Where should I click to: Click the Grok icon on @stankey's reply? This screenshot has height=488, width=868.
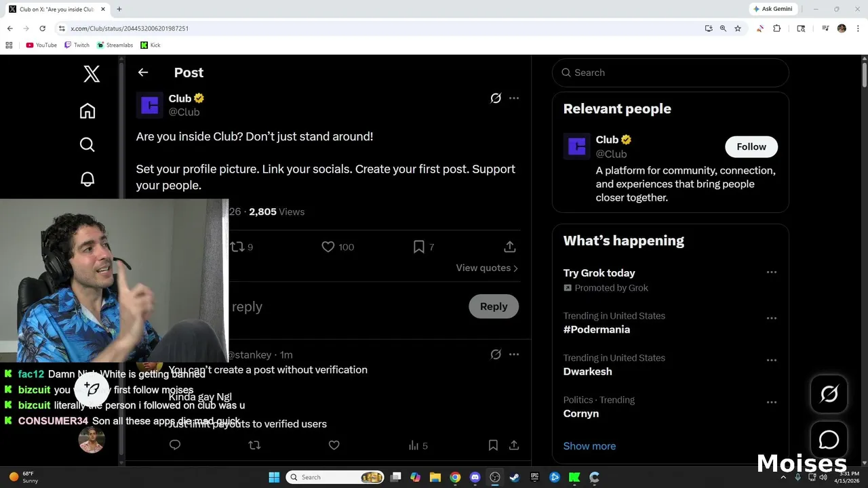tap(496, 354)
